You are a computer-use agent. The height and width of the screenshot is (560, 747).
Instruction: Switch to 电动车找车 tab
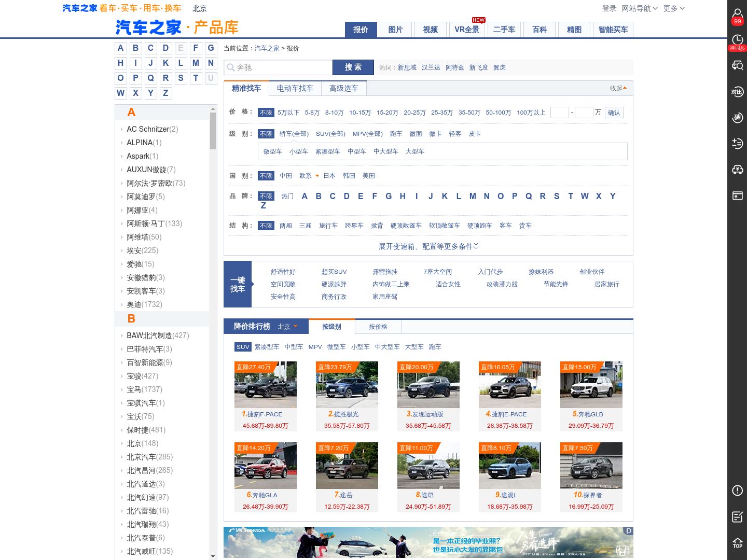pos(295,89)
